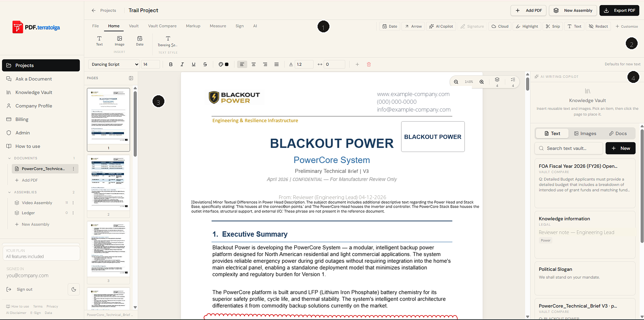This screenshot has width=644, height=320.
Task: Select the Images tab in Knowledge Vault
Action: pos(585,133)
